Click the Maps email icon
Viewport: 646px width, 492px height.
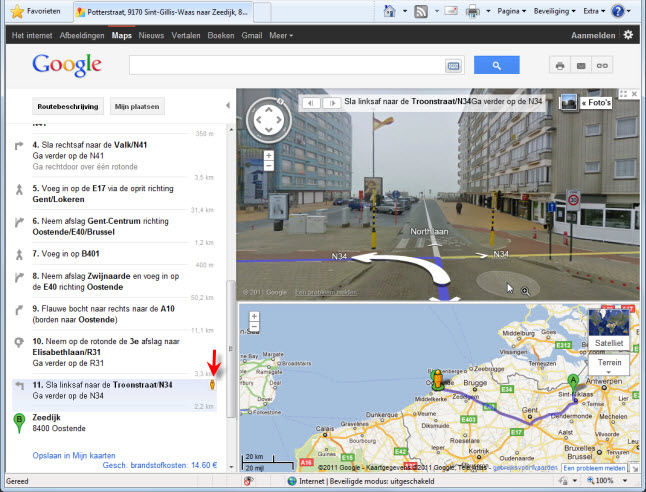click(x=581, y=66)
